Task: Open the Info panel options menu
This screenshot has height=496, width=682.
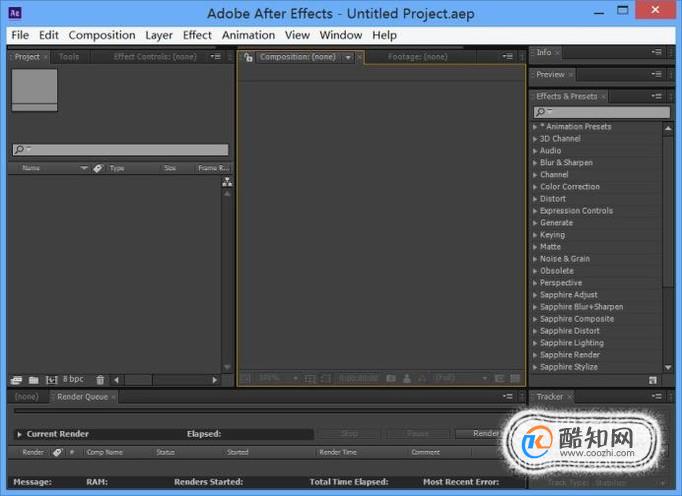Action: (656, 52)
